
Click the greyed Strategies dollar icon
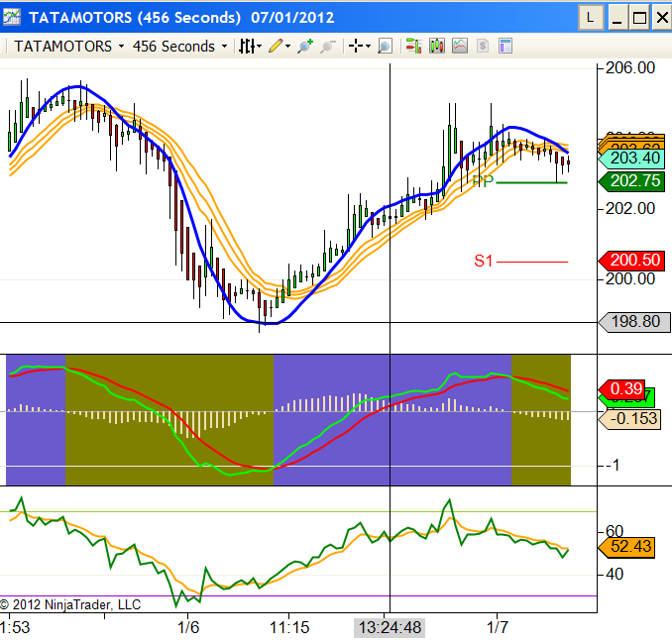[x=483, y=46]
